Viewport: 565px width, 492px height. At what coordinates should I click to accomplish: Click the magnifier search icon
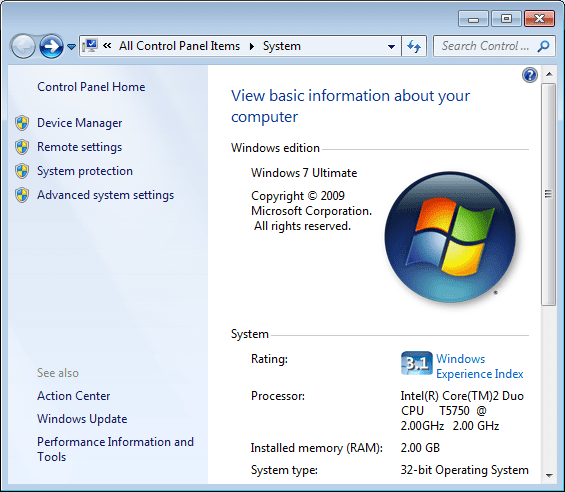543,46
